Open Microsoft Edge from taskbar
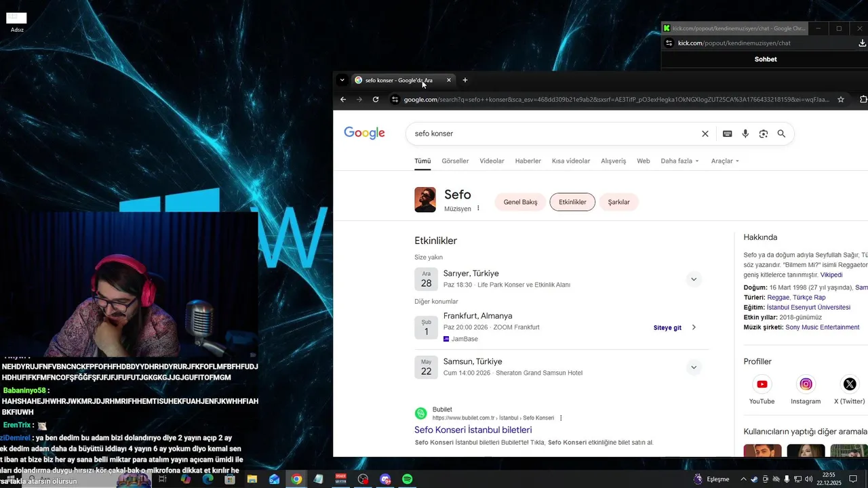This screenshot has width=868, height=488. pos(208,479)
